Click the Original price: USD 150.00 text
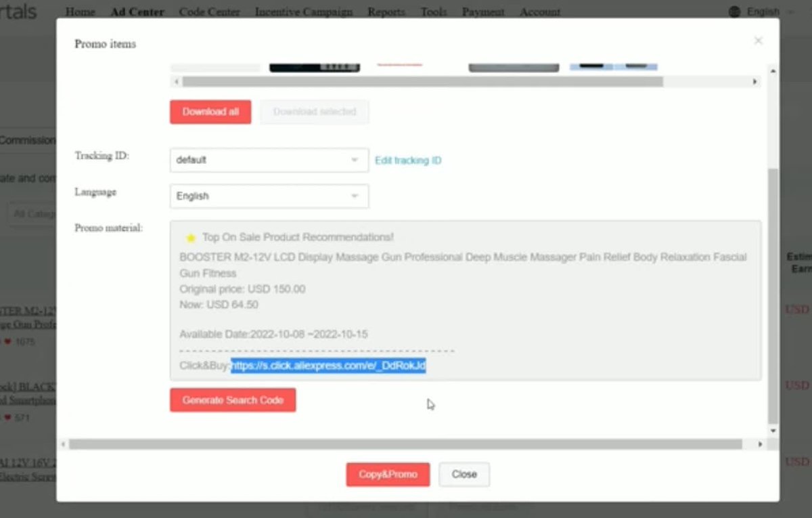 click(242, 289)
